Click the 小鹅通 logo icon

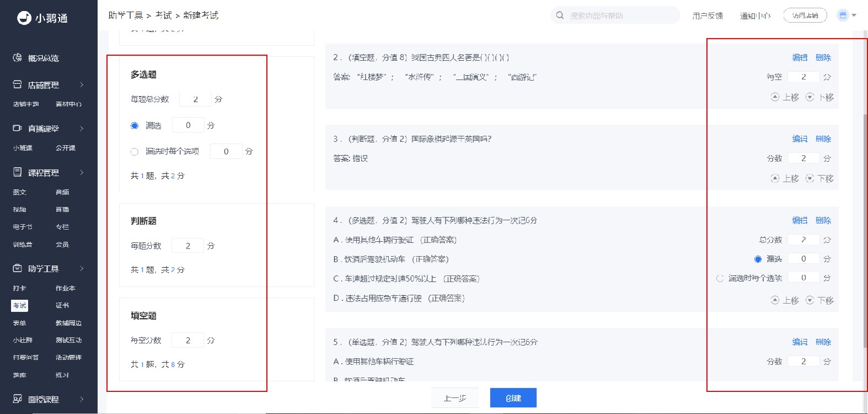[x=24, y=18]
